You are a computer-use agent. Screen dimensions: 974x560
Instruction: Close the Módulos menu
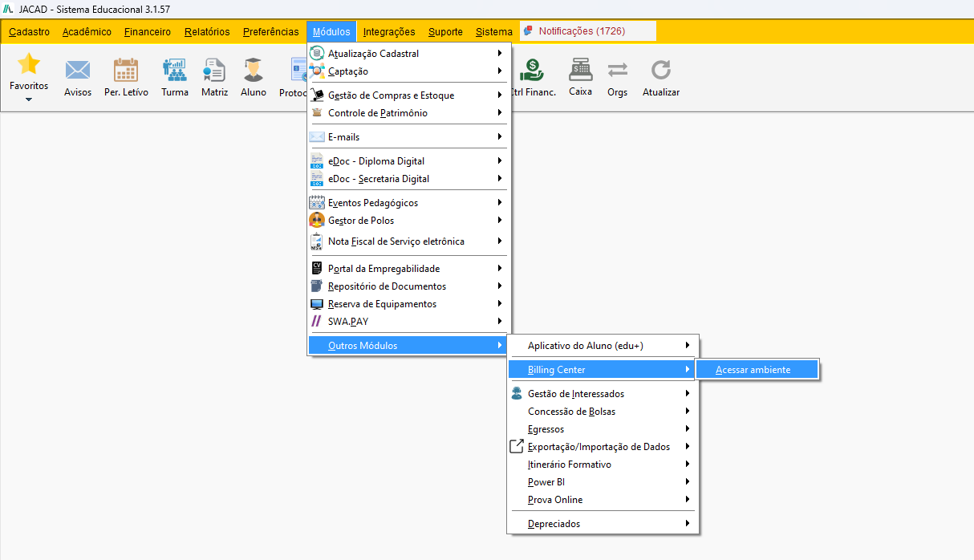tap(331, 32)
